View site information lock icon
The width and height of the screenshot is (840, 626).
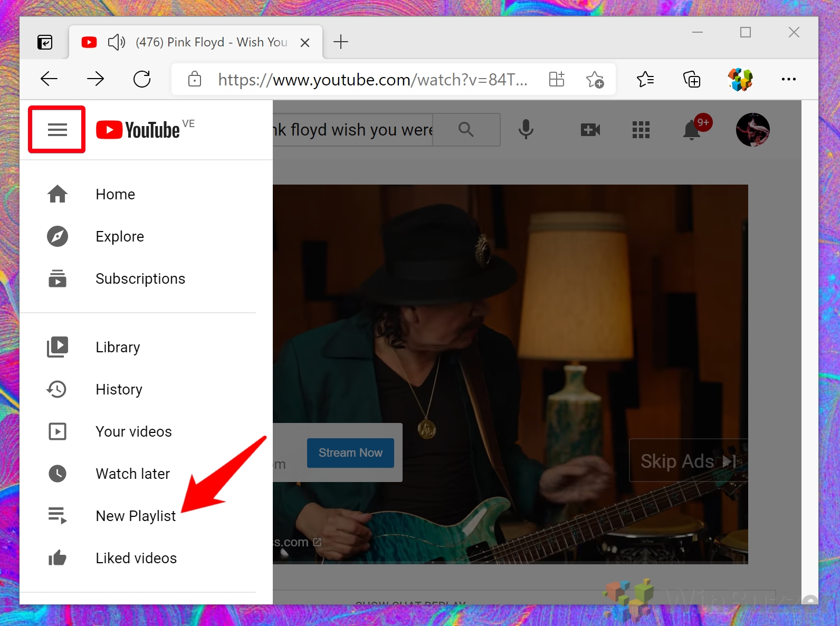click(x=195, y=79)
